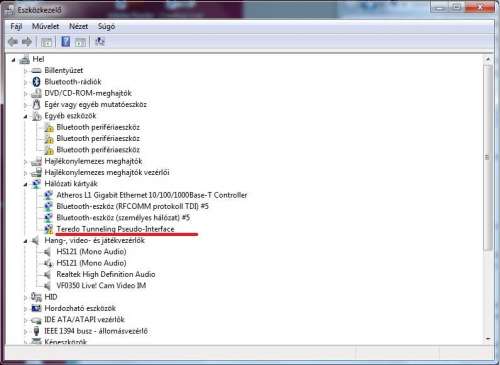Select the second HS121 (Mono Audio) device

pyautogui.click(x=91, y=263)
